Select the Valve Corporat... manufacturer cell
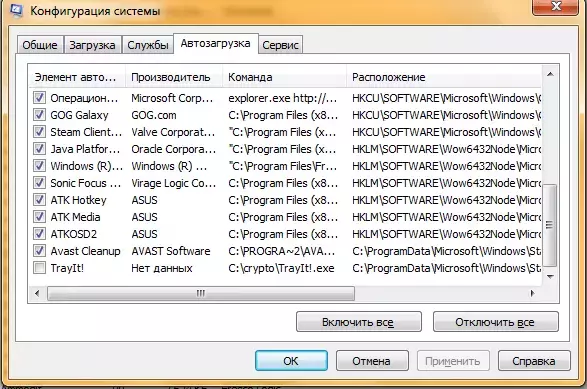 173,132
